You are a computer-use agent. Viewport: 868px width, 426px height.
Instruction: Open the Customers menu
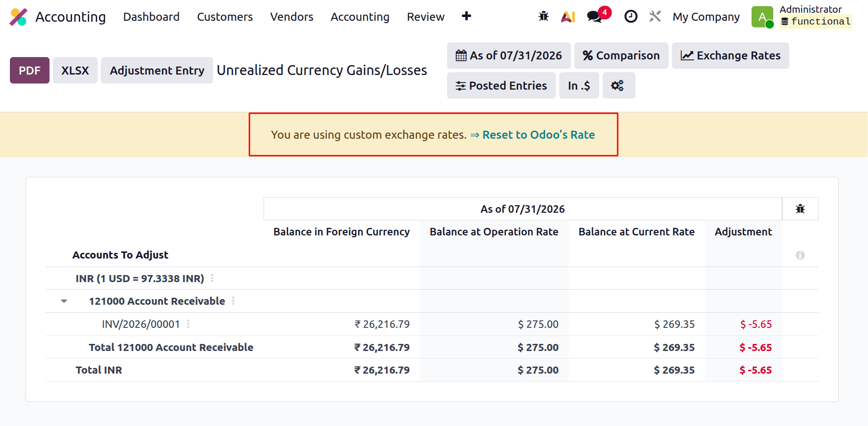point(225,17)
